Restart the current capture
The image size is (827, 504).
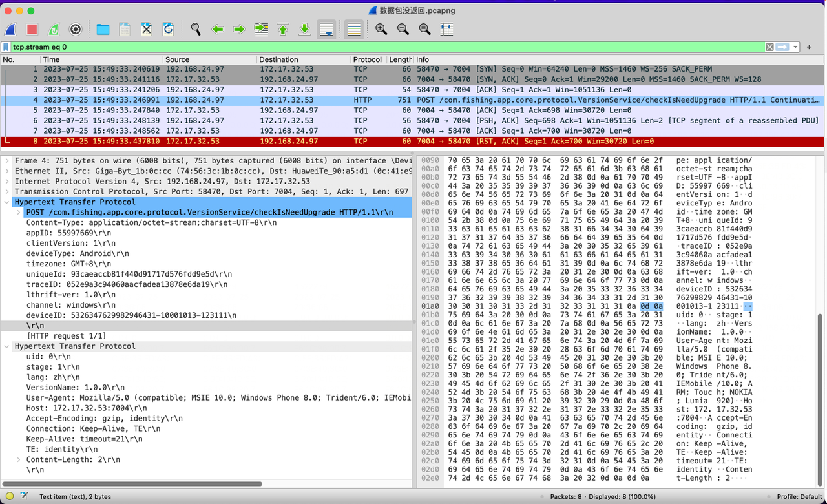[54, 29]
